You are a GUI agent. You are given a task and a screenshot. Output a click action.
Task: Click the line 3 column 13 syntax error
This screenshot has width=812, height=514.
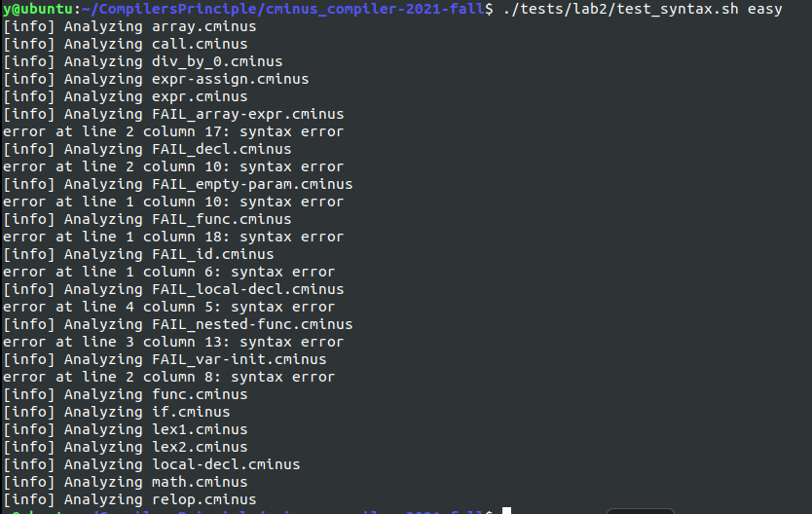173,342
